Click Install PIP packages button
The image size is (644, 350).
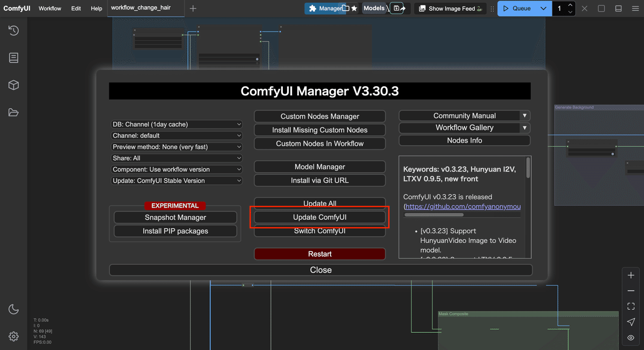(x=175, y=231)
